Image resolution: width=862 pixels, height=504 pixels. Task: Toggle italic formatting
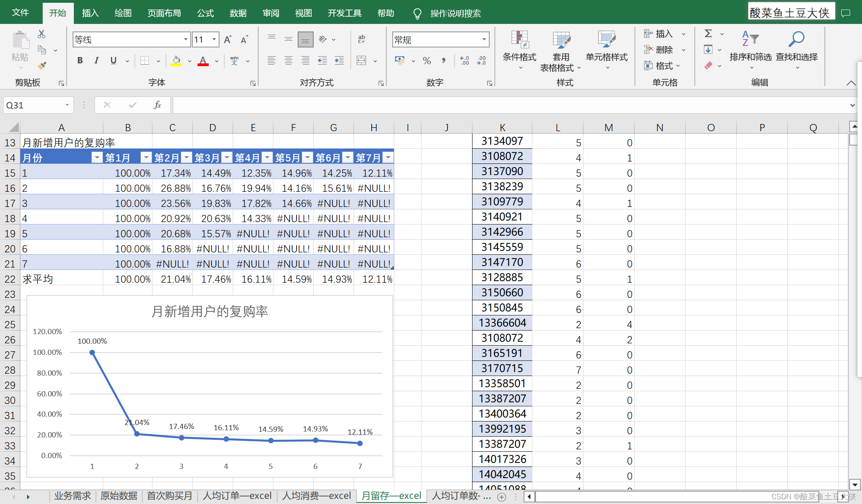pyautogui.click(x=97, y=61)
